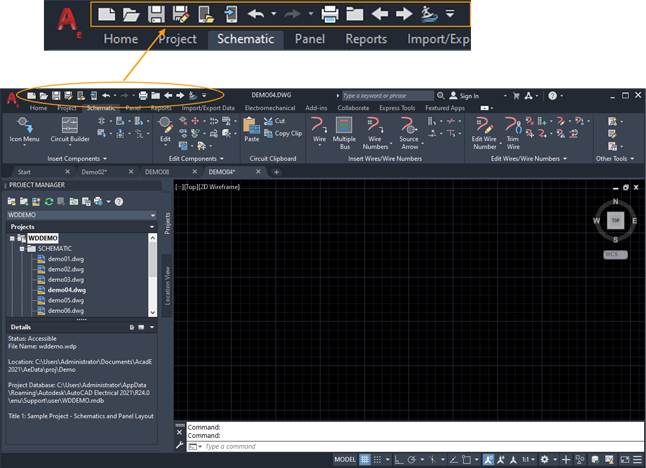This screenshot has width=646, height=468.
Task: Close the Demo02* drawing tab
Action: (131, 171)
